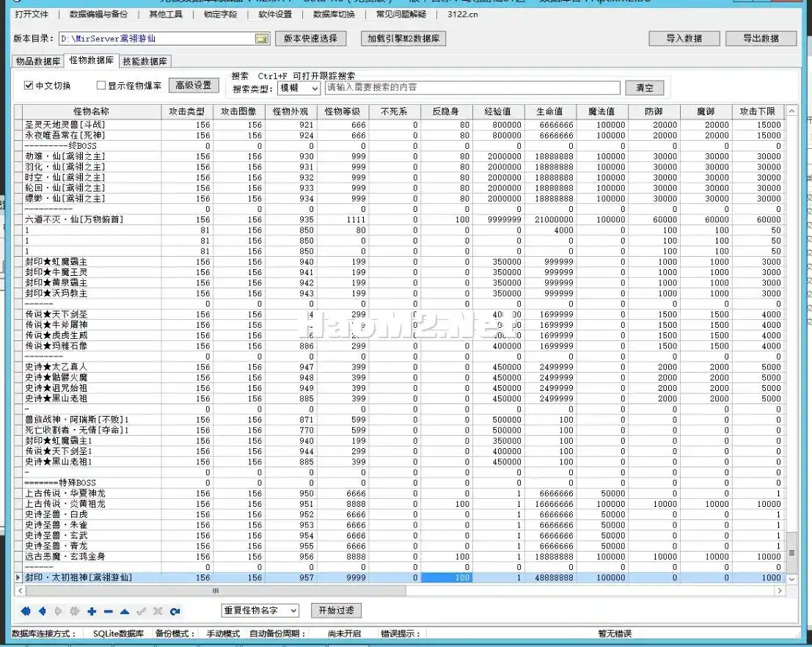The width and height of the screenshot is (812, 647).
Task: Go to first record navigator icon
Action: coord(26,611)
